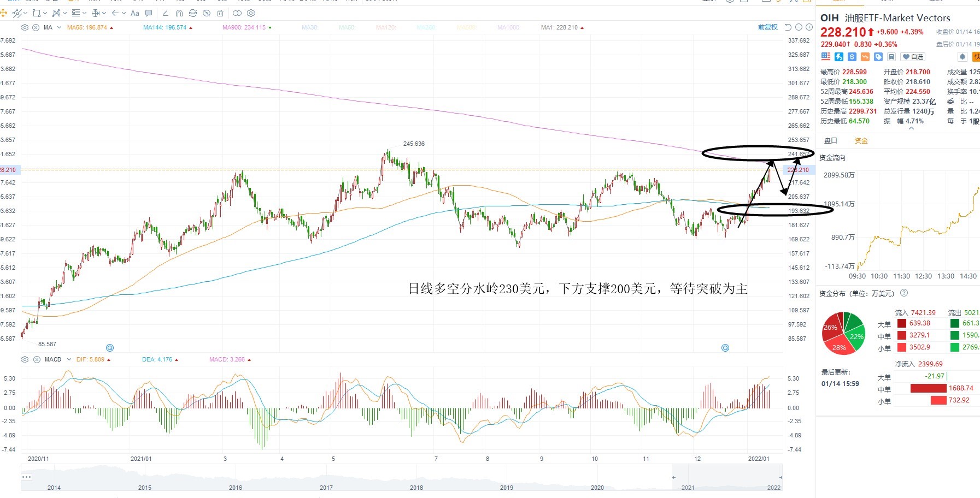The height and width of the screenshot is (498, 980).
Task: Remove the MA indicator with X icon
Action: tap(36, 27)
